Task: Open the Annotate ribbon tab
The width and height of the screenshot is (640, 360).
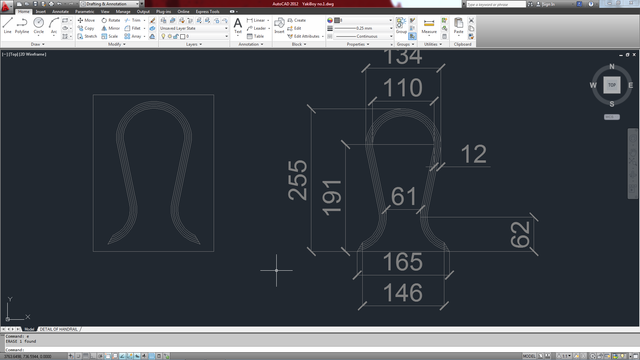Action: point(60,11)
